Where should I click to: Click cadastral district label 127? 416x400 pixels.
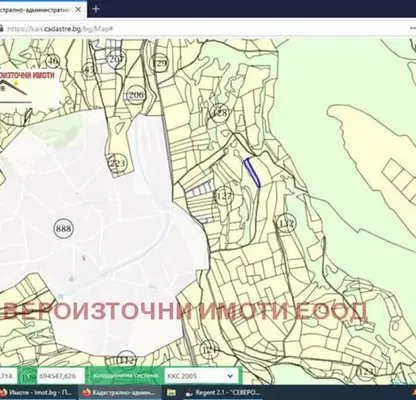click(x=224, y=195)
